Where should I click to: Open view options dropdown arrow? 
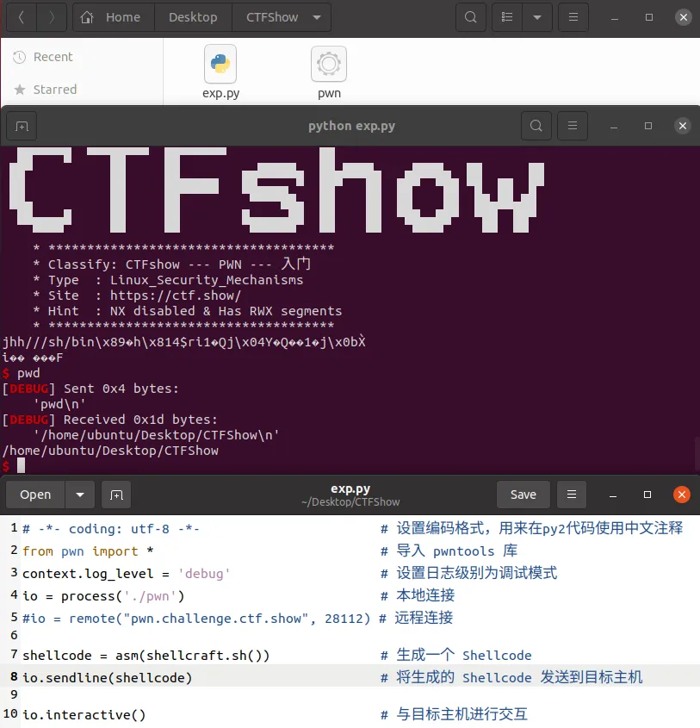[x=537, y=17]
